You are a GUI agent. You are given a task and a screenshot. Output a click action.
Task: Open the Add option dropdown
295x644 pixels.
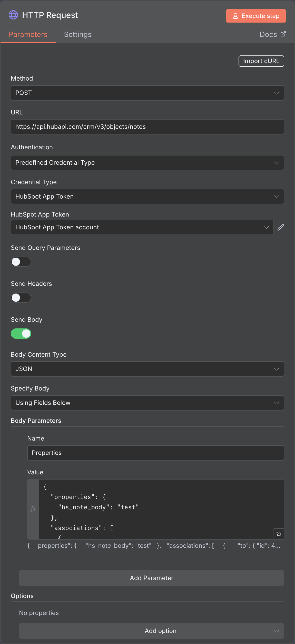tap(152, 631)
